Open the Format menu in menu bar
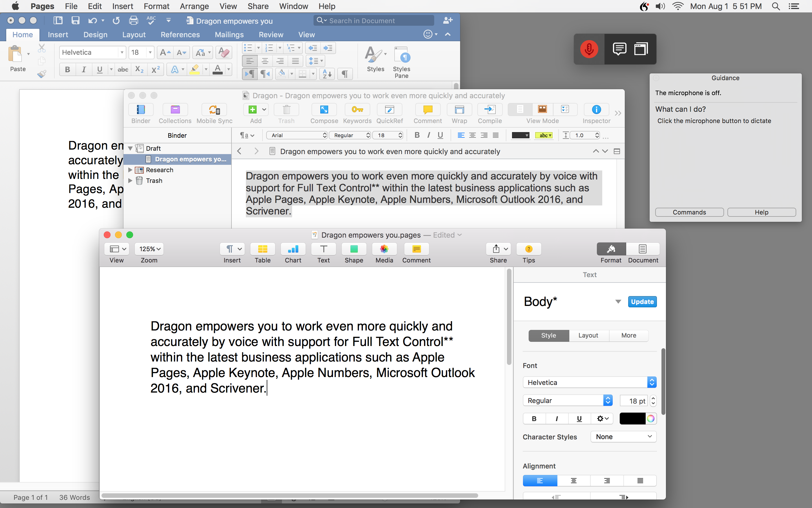Viewport: 812px width, 508px height. [x=156, y=6]
